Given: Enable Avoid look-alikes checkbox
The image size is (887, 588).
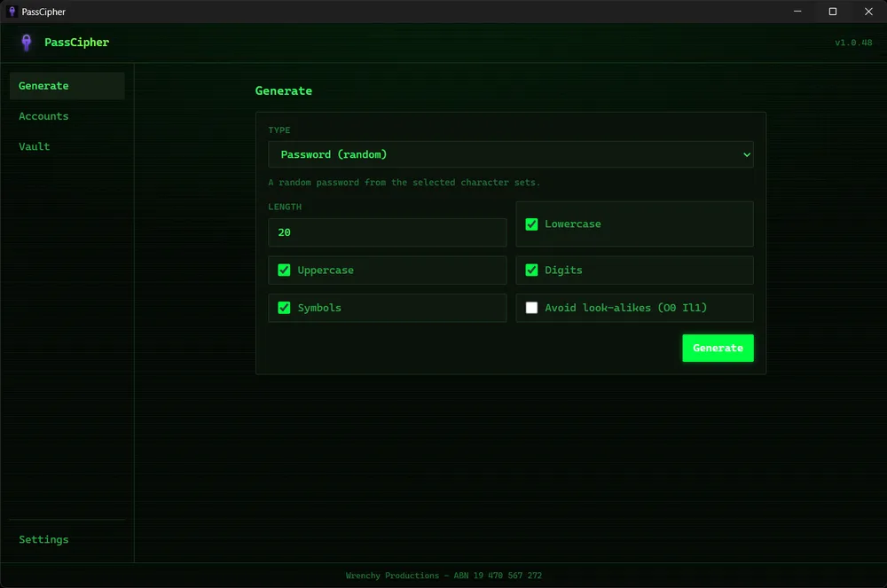Looking at the screenshot, I should [x=531, y=308].
